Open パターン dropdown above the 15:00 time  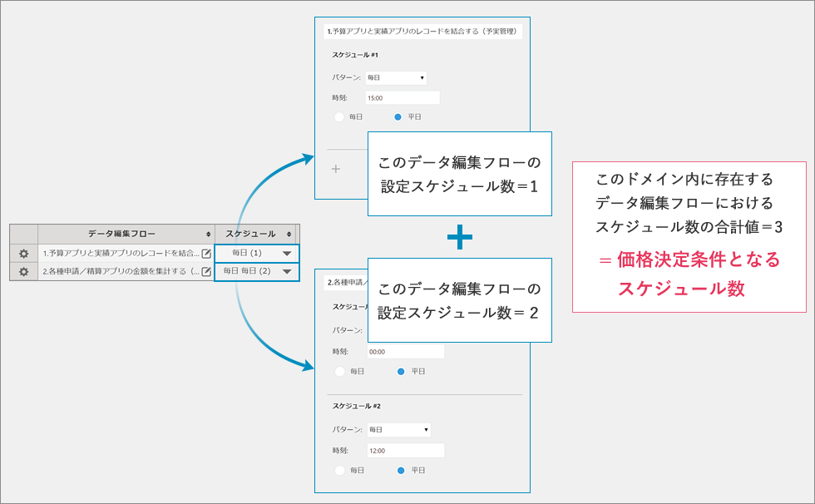(396, 78)
